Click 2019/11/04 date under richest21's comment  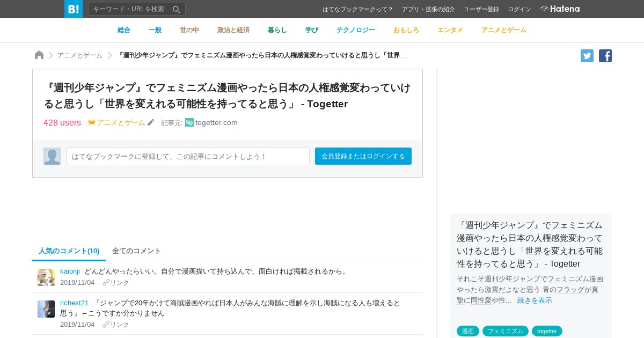coord(77,324)
